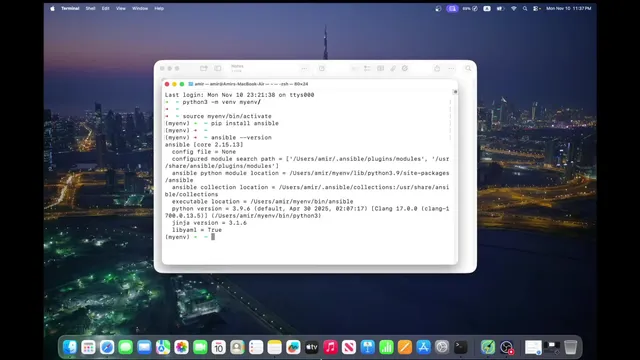640x360 pixels.
Task: Click the table icon in the Notes toolbar
Action: [380, 68]
